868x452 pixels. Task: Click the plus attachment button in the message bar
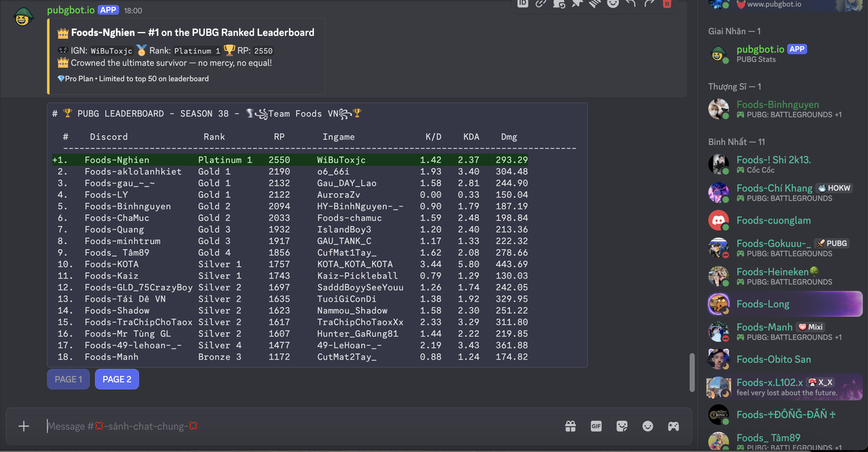coord(24,426)
